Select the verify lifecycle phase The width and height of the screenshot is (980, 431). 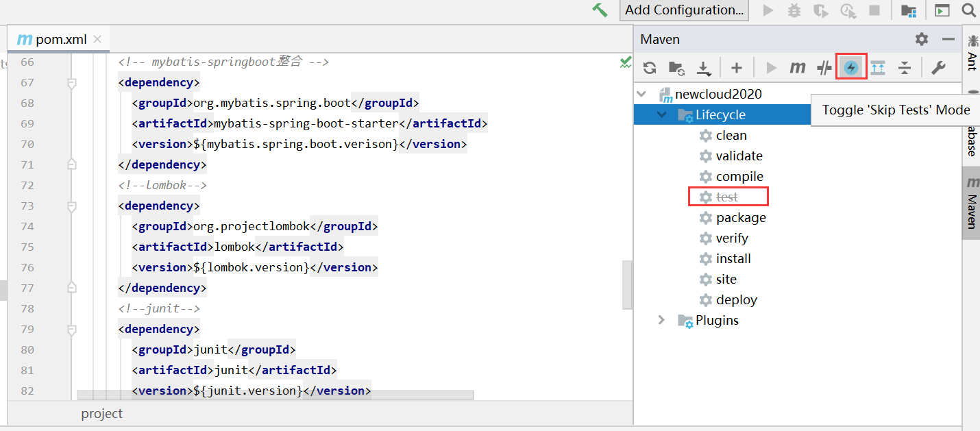pyautogui.click(x=732, y=238)
